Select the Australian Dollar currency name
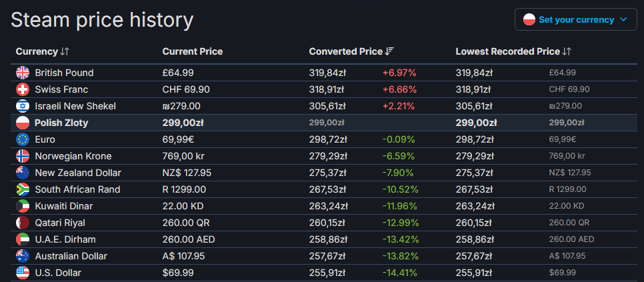This screenshot has height=282, width=644. pos(71,256)
